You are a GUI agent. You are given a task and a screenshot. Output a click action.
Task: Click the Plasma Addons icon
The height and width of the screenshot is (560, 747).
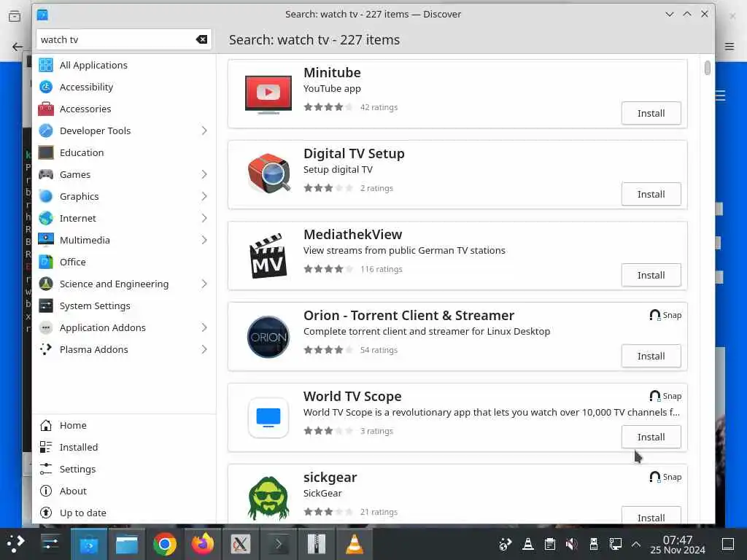(x=46, y=350)
